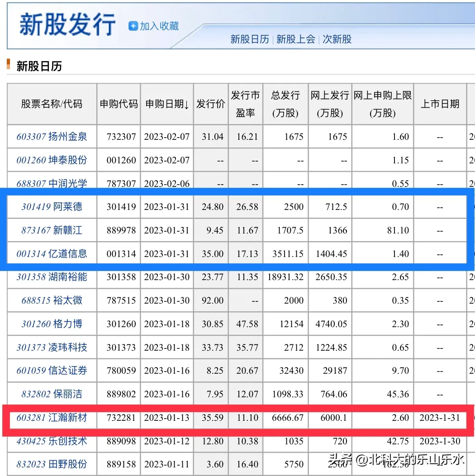Open the 688307 中润光学 stock link
Screen dimensions: 475x476
coord(52,183)
